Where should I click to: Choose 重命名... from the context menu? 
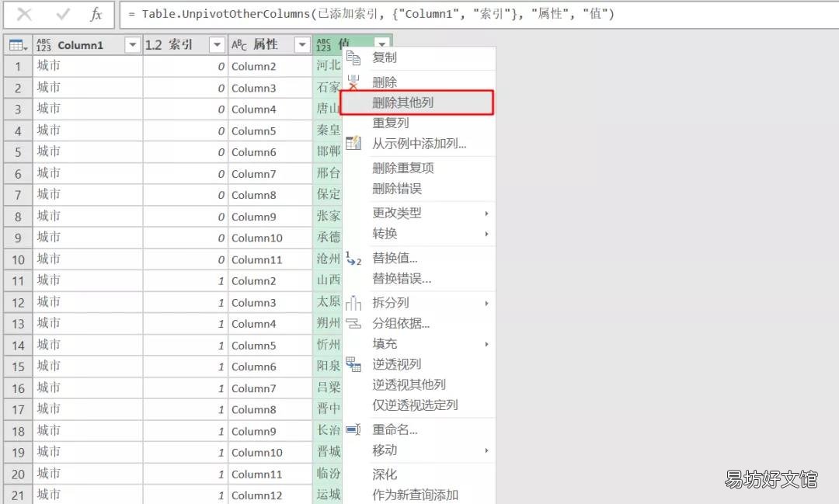coord(395,429)
